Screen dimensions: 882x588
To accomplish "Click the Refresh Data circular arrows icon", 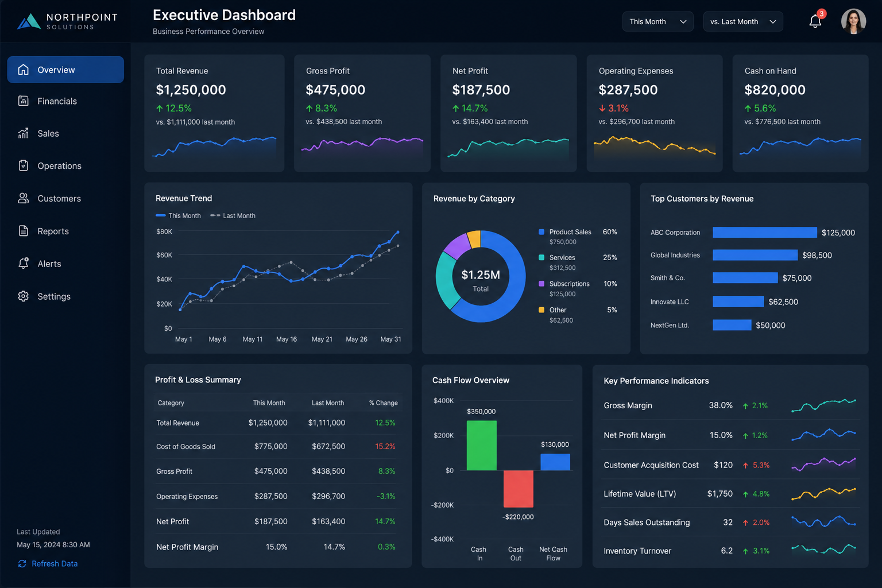I will (22, 564).
